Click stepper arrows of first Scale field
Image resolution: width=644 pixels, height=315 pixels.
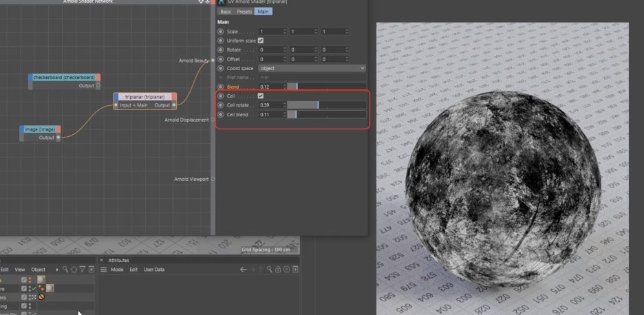coord(284,31)
